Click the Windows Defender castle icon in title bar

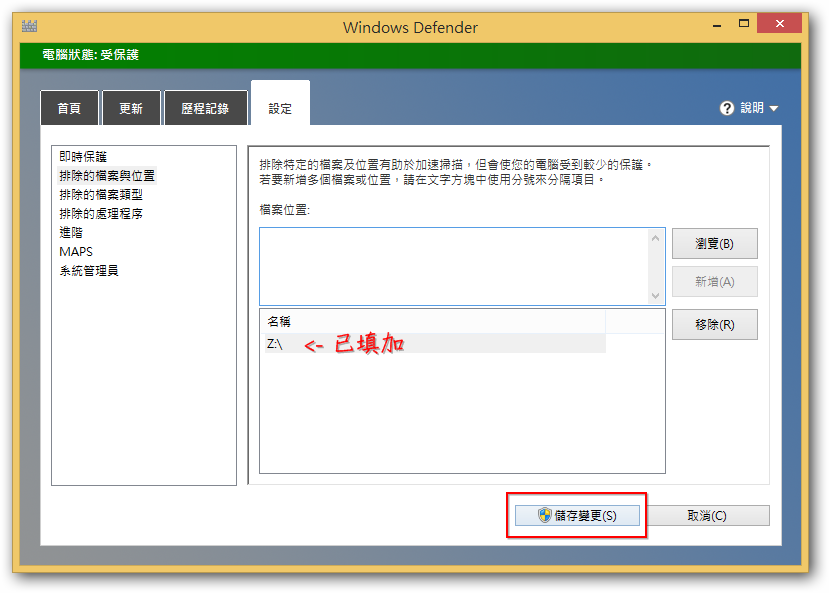coord(29,27)
